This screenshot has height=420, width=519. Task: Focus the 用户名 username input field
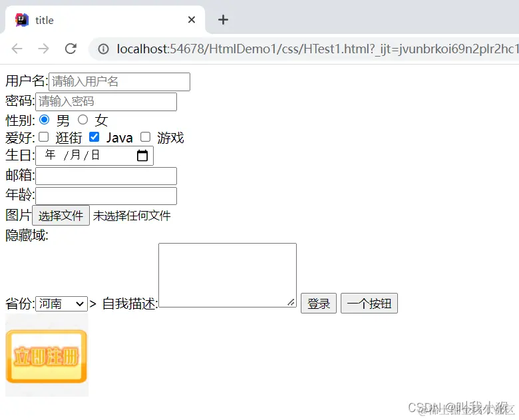(120, 82)
